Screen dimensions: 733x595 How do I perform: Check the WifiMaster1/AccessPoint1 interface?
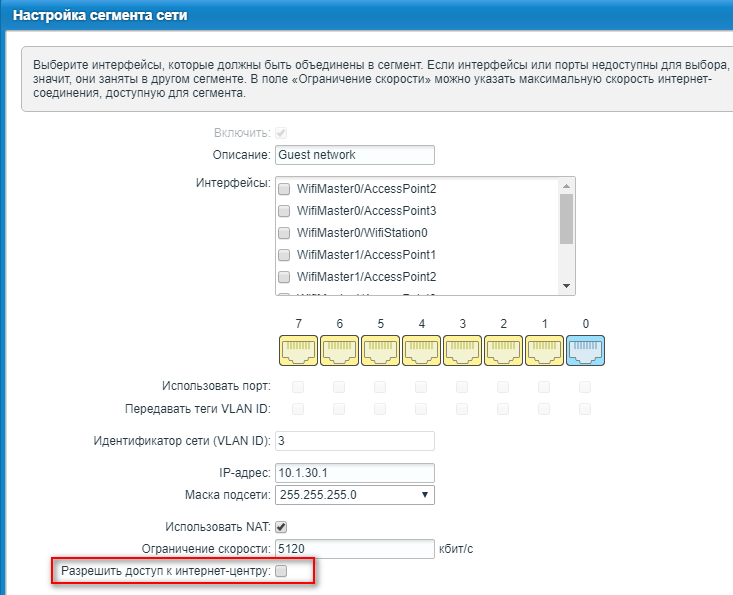pyautogui.click(x=285, y=255)
